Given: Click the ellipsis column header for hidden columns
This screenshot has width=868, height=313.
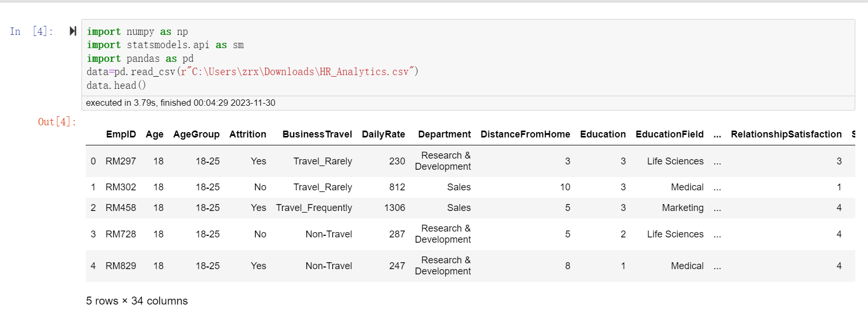Looking at the screenshot, I should (x=717, y=134).
